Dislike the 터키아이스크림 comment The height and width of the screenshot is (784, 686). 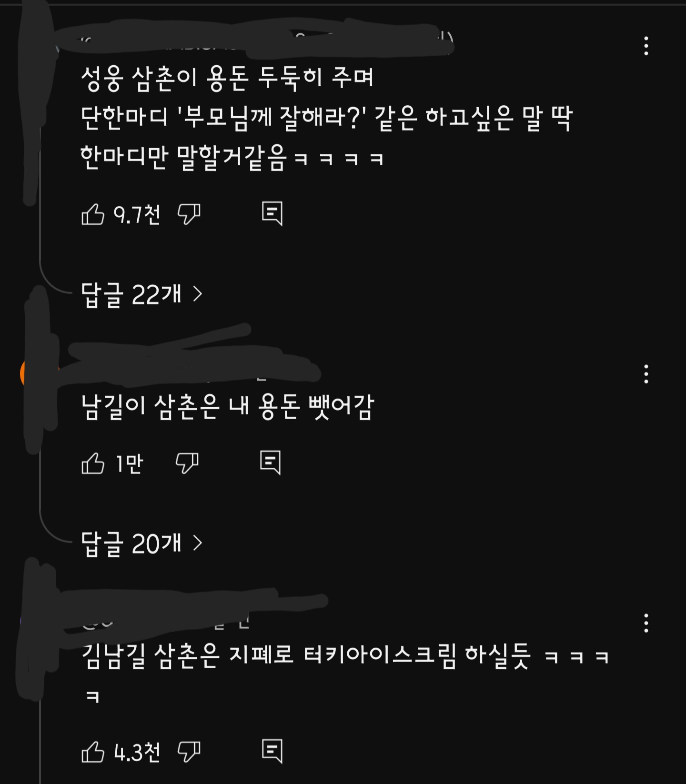point(189,752)
